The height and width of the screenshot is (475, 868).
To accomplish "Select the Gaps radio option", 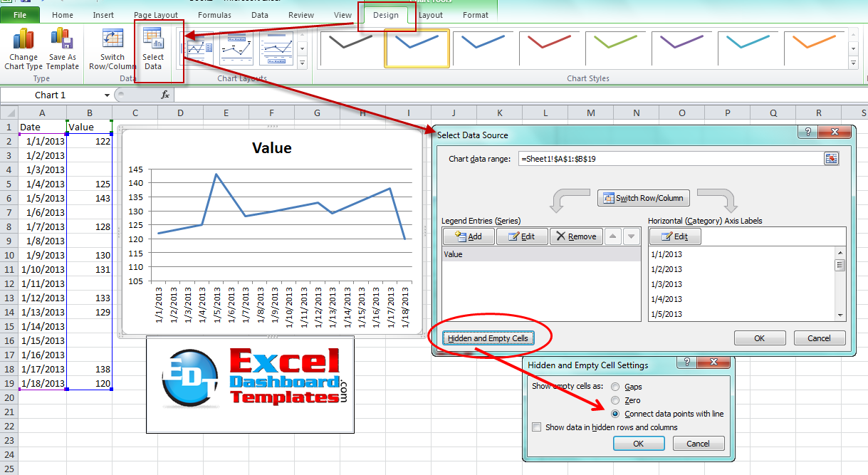I will [615, 387].
